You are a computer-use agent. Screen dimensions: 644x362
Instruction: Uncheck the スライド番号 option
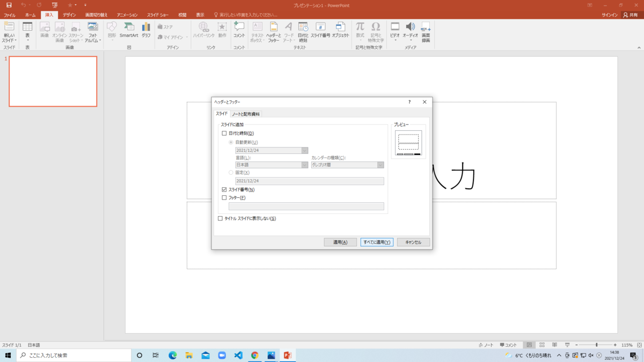(x=225, y=189)
